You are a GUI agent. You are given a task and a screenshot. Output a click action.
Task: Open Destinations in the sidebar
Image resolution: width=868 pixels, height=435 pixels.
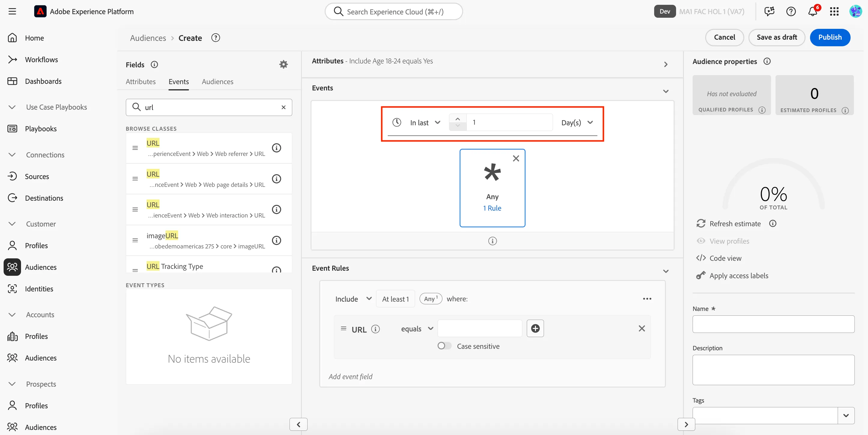tap(44, 198)
